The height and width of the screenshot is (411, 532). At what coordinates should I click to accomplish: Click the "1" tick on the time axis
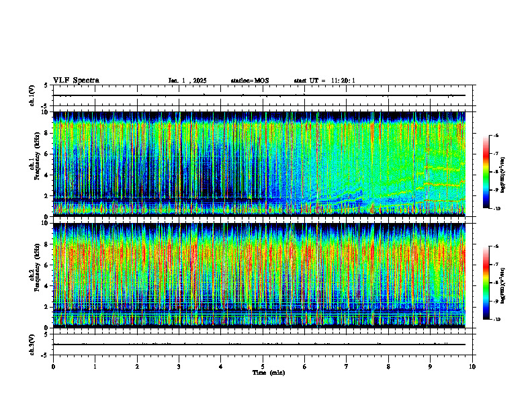(95, 367)
